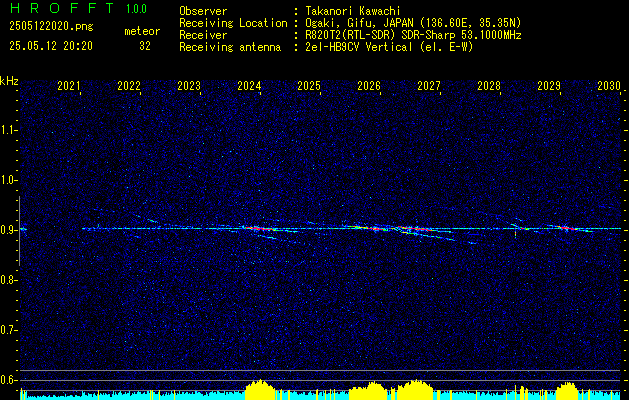This screenshot has width=629, height=400.
Task: Click the yellow intensity peak below 2029
Action: 567,391
